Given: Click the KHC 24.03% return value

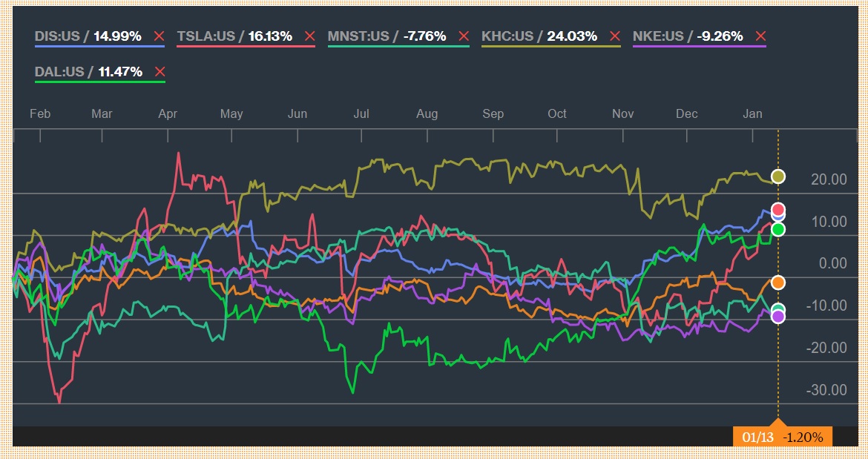Looking at the screenshot, I should coord(573,36).
